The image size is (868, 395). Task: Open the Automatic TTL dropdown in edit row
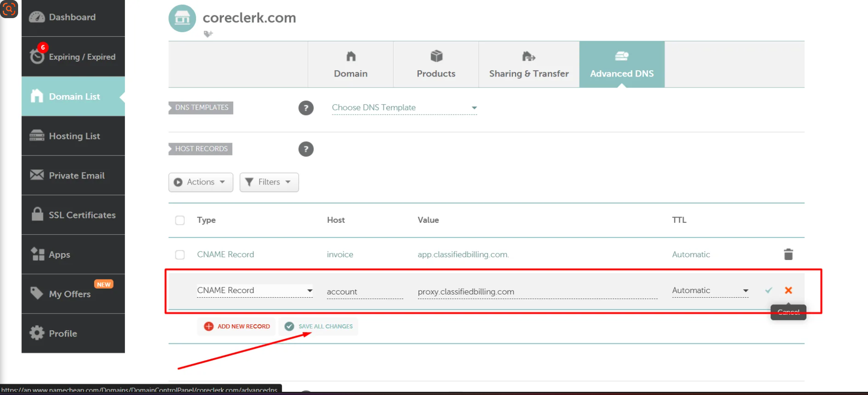710,290
